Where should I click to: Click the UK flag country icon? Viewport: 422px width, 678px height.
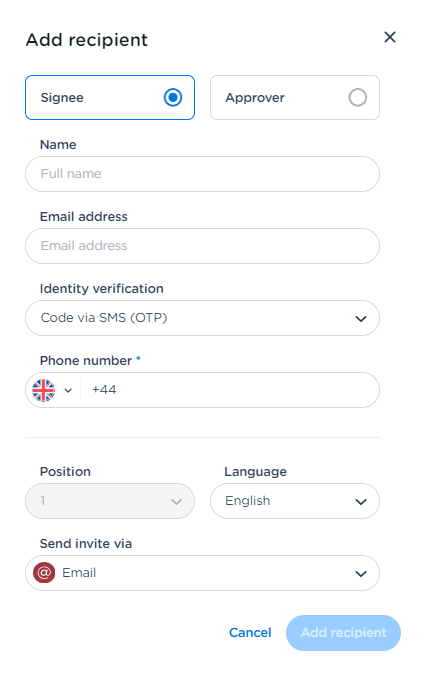[44, 390]
